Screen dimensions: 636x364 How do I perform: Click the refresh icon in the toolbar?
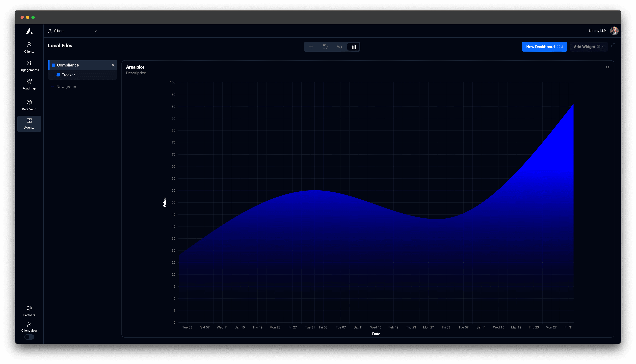click(x=325, y=46)
